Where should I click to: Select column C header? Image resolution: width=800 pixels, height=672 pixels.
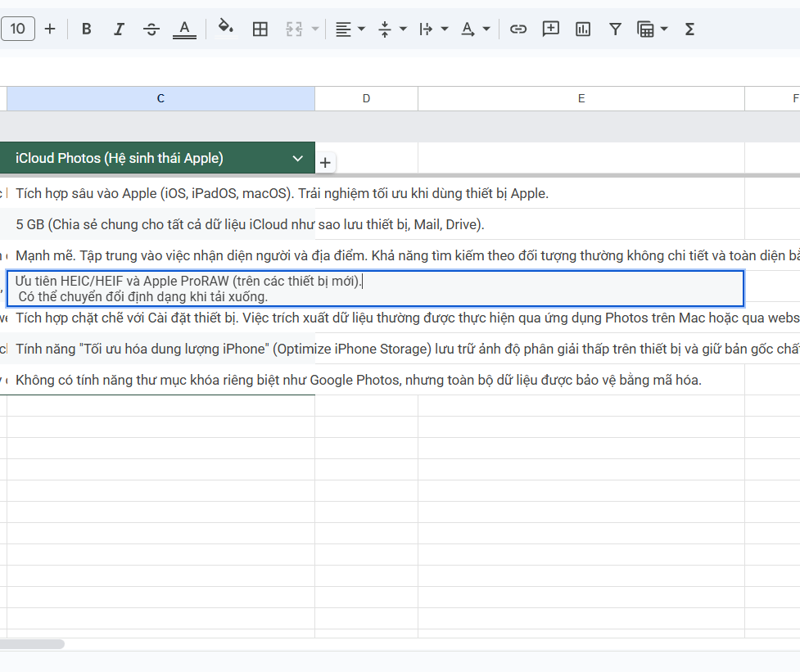[x=160, y=98]
